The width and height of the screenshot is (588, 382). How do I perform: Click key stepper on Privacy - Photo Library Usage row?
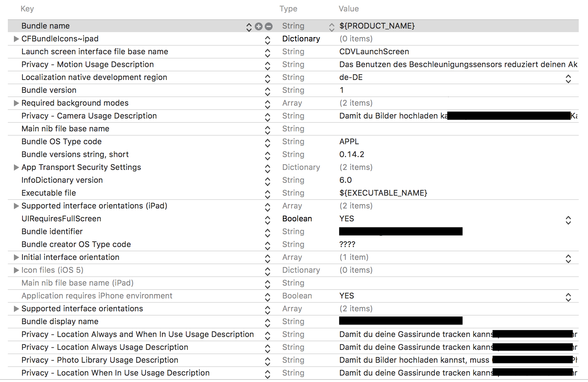[268, 361]
